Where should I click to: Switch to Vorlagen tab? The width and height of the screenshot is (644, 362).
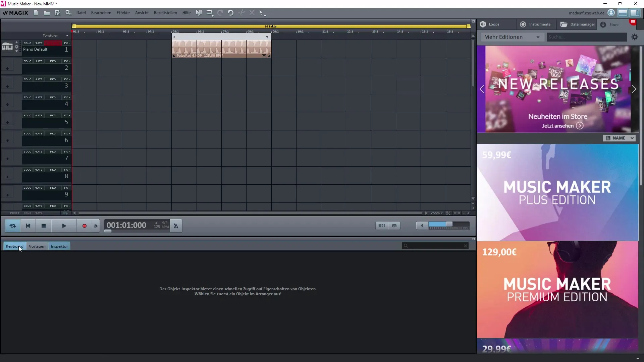click(37, 246)
